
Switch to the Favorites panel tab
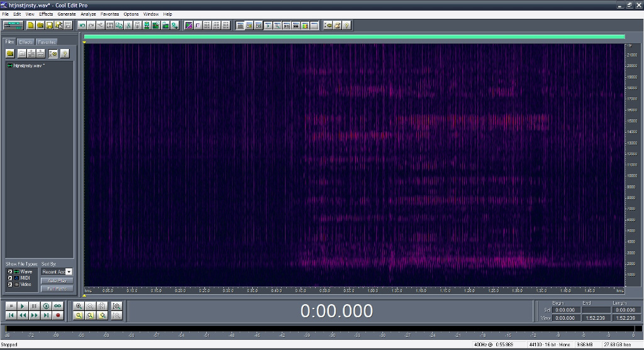(x=47, y=42)
